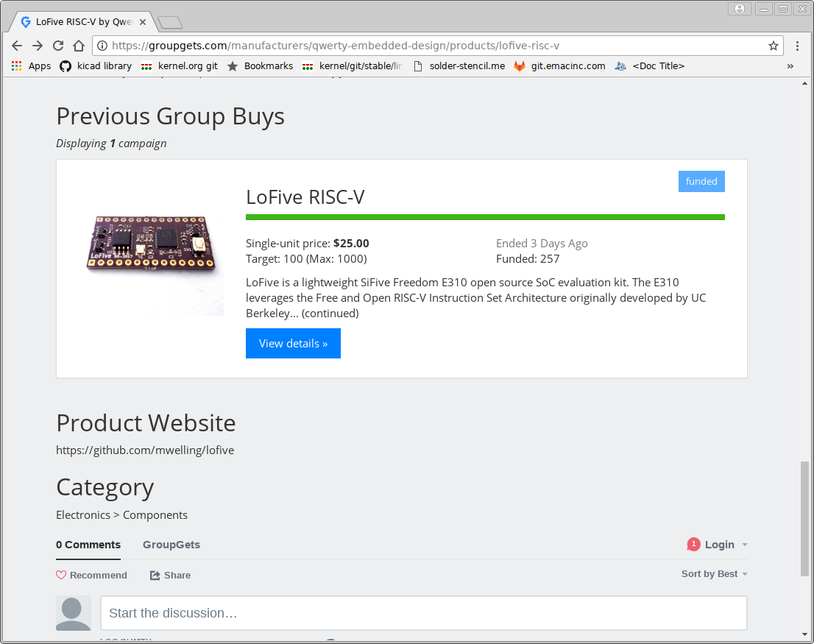Click Start the discussion text box
This screenshot has height=644, width=814.
click(x=424, y=613)
